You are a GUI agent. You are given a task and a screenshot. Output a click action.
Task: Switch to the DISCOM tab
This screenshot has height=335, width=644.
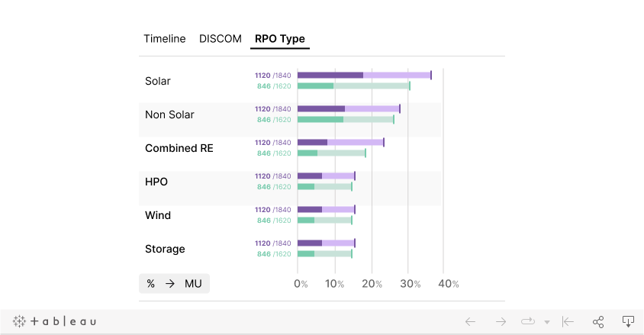221,39
